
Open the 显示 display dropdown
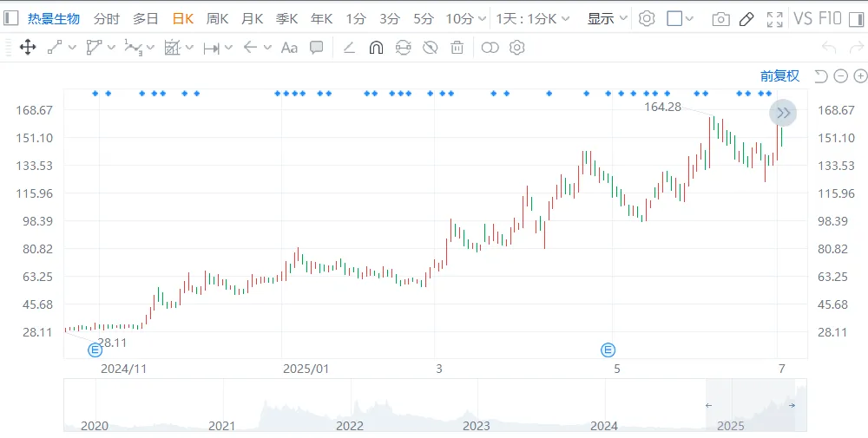pyautogui.click(x=607, y=18)
